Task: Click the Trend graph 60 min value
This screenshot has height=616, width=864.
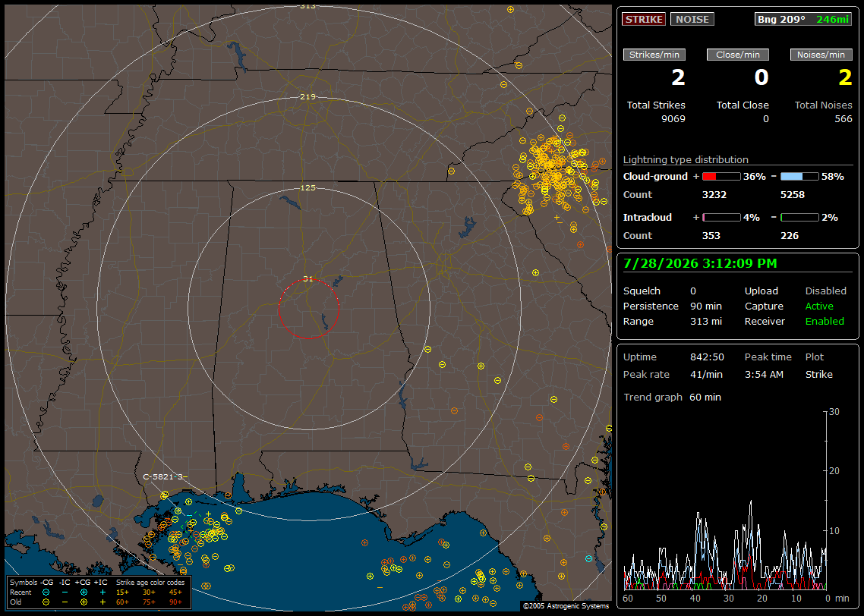Action: tap(705, 398)
